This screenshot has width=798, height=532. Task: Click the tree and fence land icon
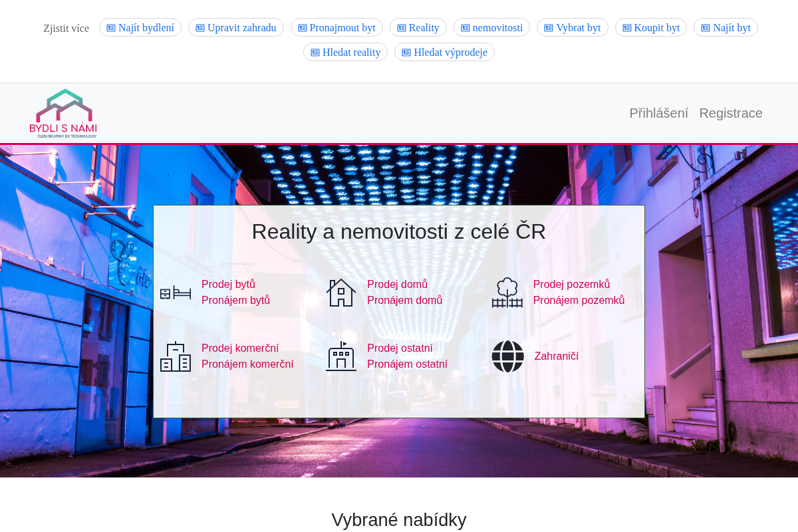(507, 293)
